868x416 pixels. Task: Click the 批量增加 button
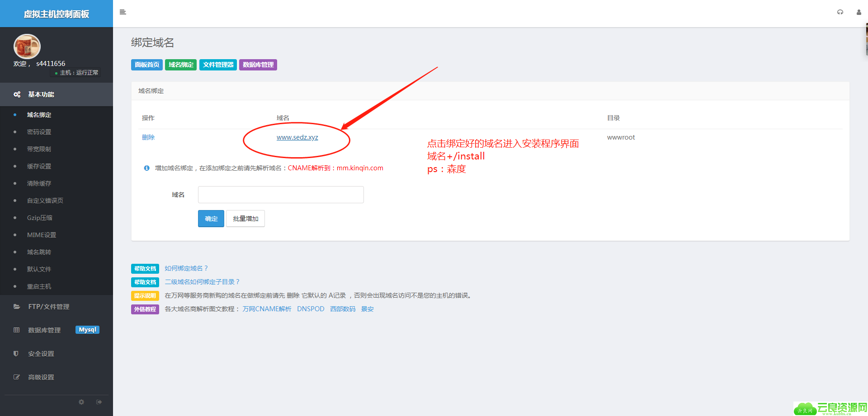(245, 219)
